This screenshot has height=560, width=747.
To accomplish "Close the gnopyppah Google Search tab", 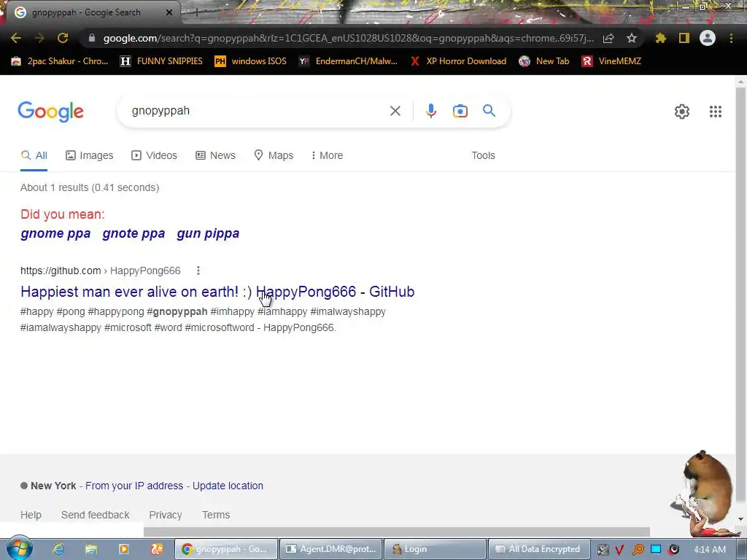I will [169, 12].
